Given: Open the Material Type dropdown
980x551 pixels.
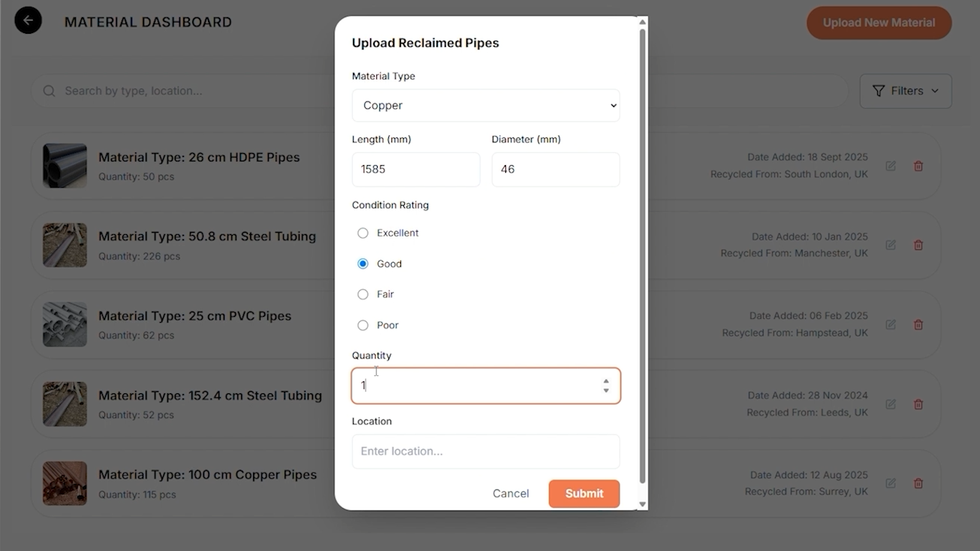Looking at the screenshot, I should pos(485,105).
